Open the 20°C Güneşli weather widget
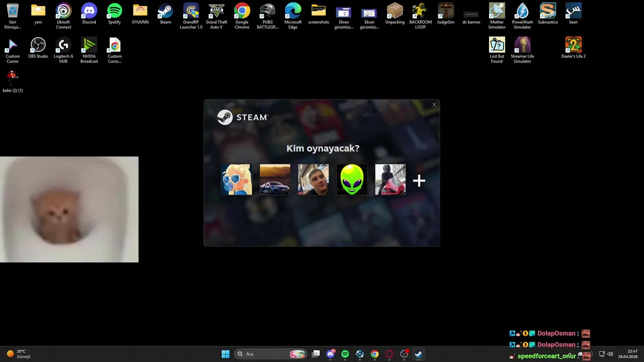Image resolution: width=644 pixels, height=362 pixels. point(19,354)
